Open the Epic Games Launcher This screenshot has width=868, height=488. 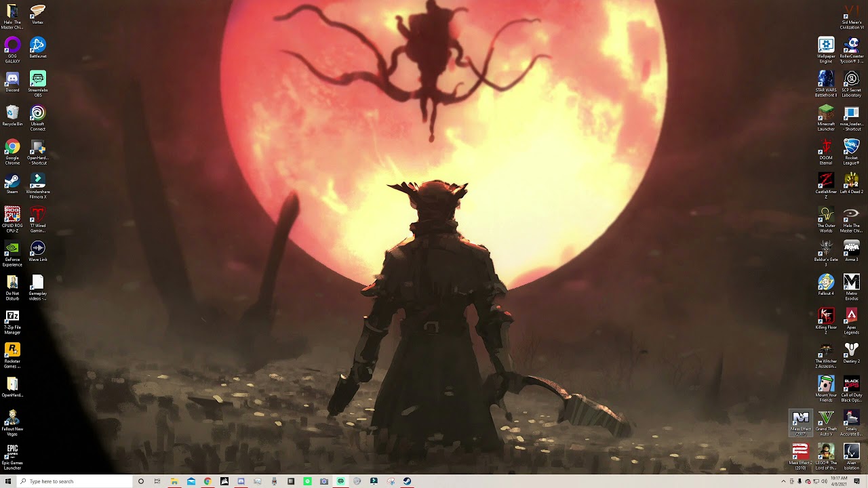pyautogui.click(x=12, y=457)
